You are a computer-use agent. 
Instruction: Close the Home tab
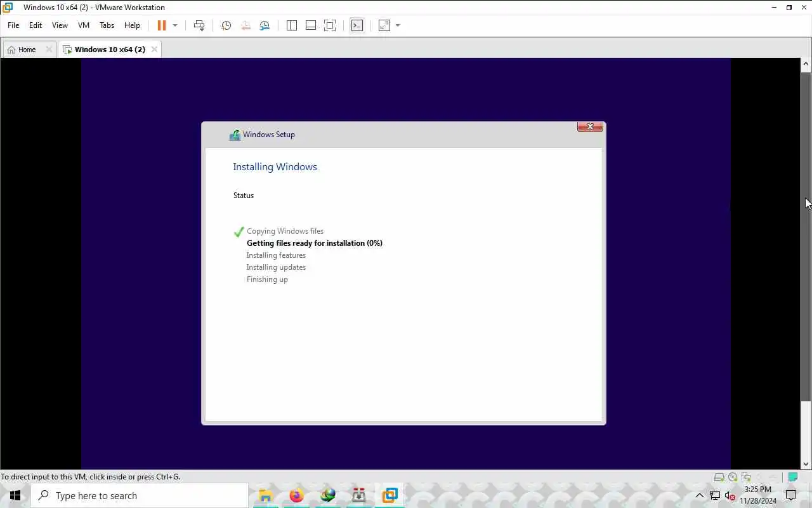coord(49,50)
